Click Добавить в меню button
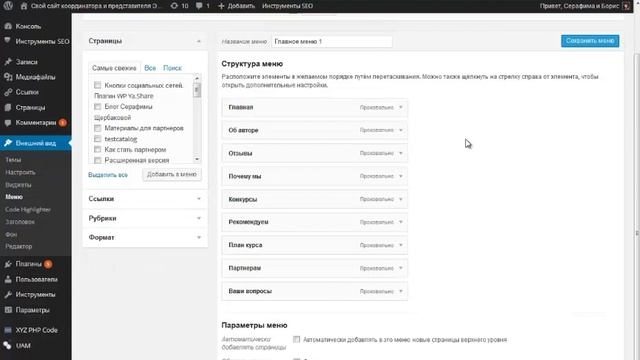The width and height of the screenshot is (640, 360). pos(172,174)
